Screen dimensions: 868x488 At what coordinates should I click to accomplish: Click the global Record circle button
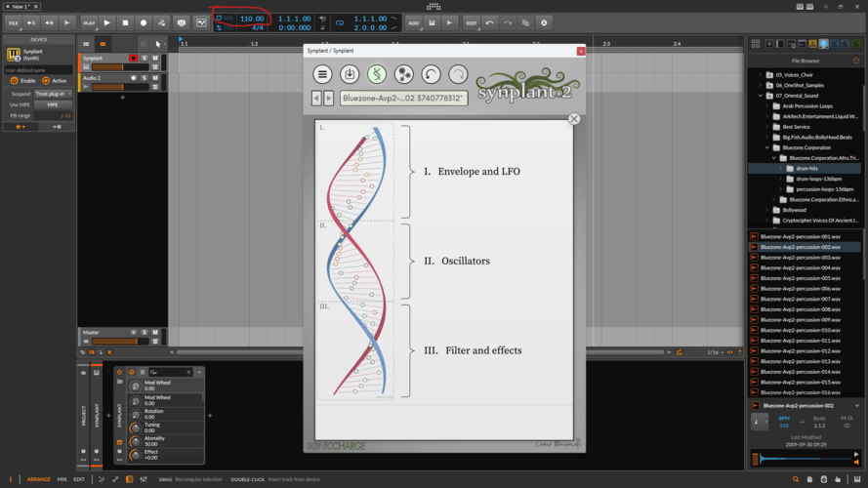(x=144, y=22)
